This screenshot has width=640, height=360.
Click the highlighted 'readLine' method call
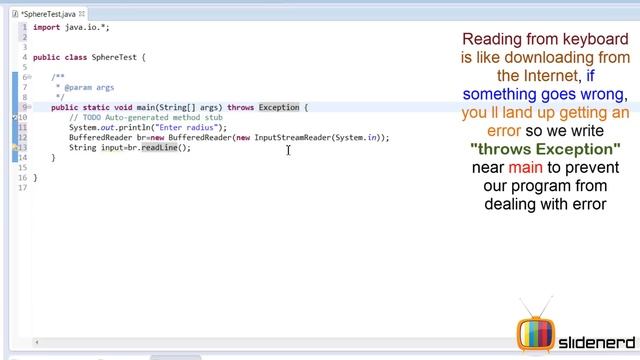click(x=159, y=147)
